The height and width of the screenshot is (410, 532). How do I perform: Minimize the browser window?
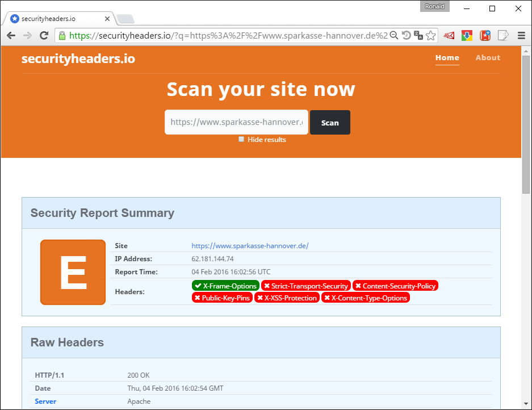click(x=467, y=9)
